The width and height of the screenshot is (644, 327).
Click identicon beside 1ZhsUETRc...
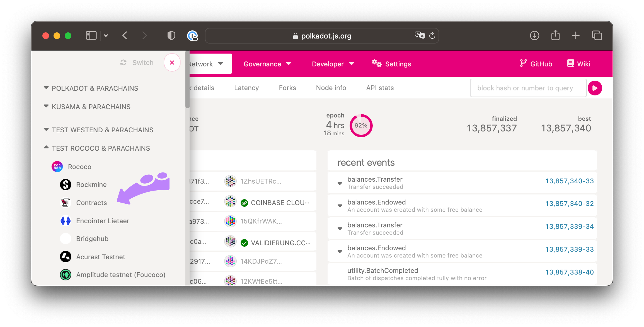[x=231, y=181]
